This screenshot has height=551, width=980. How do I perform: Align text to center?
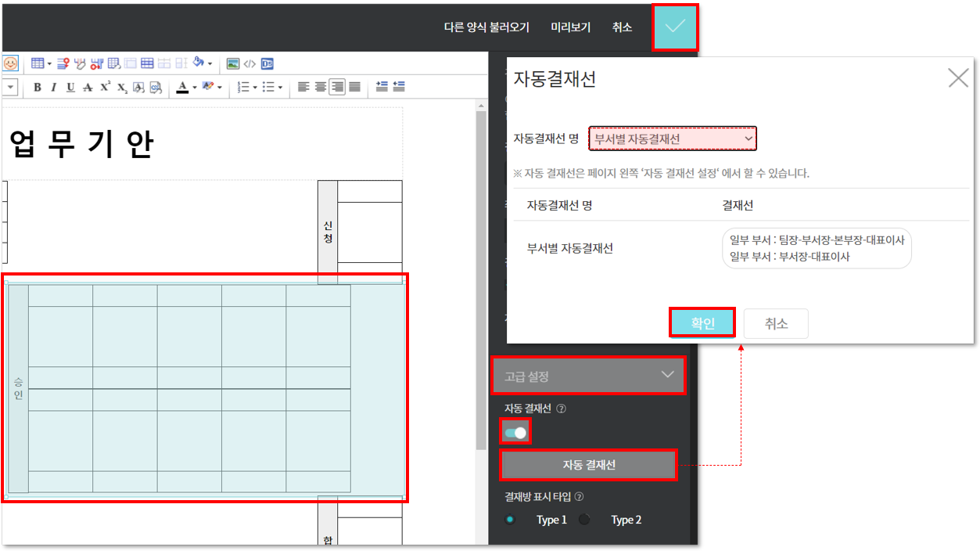pos(320,87)
